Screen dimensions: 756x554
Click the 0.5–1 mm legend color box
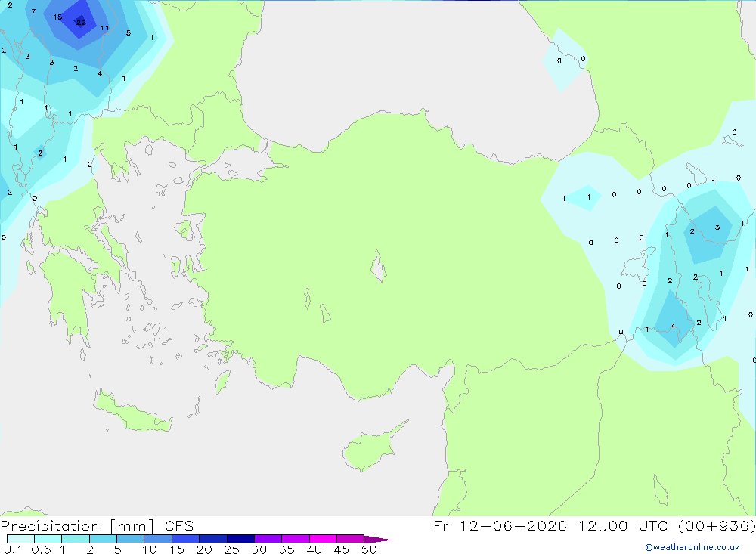(48, 539)
